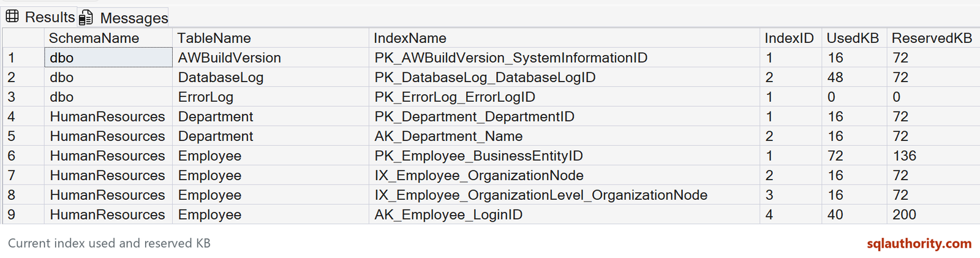
Task: Select PK_ErrorLog_ErrorLogID cell
Action: coord(564,97)
